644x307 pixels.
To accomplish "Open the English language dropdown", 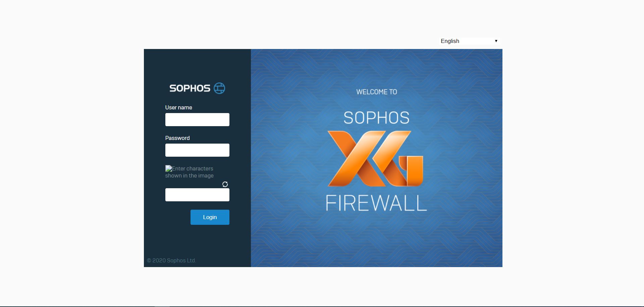I will pyautogui.click(x=469, y=41).
